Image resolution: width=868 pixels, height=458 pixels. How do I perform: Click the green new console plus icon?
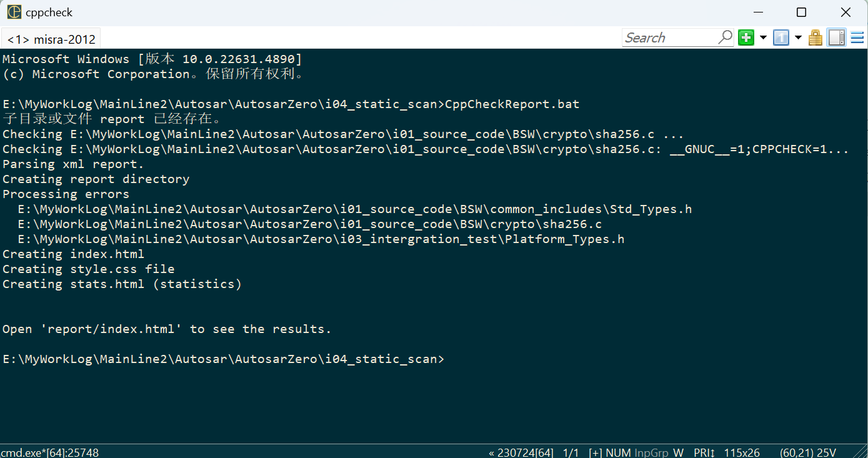tap(746, 37)
